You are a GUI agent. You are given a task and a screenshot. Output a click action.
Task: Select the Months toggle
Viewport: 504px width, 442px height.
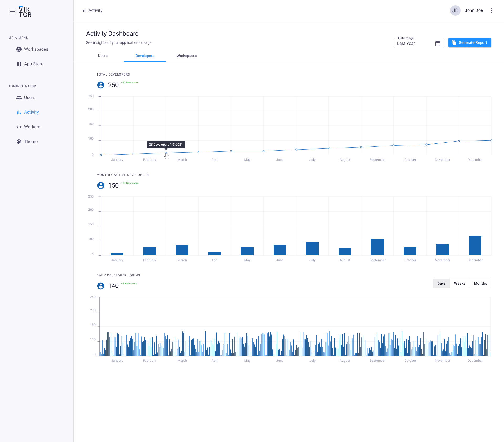point(481,283)
